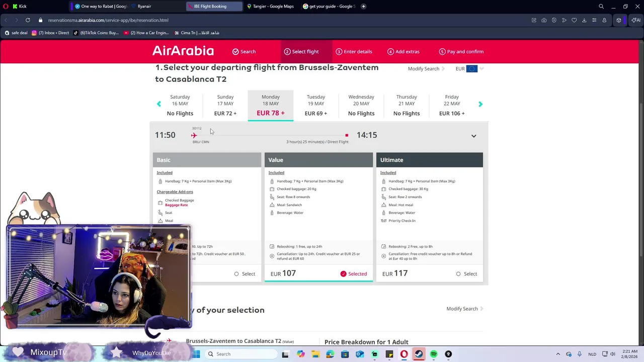The width and height of the screenshot is (644, 362).
Task: Go to the Enter details step
Action: point(354,51)
